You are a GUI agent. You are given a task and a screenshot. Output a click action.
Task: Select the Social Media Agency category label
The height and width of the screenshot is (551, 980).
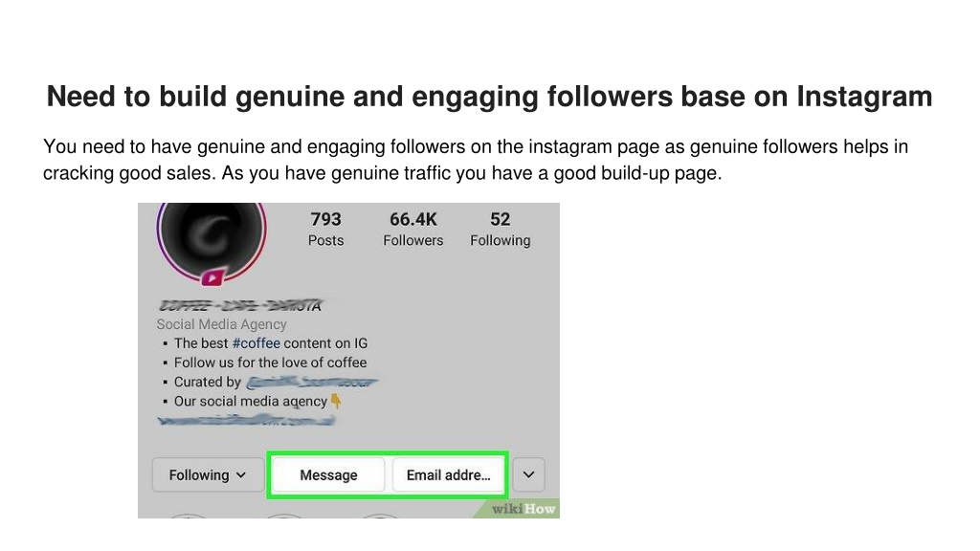click(x=221, y=324)
